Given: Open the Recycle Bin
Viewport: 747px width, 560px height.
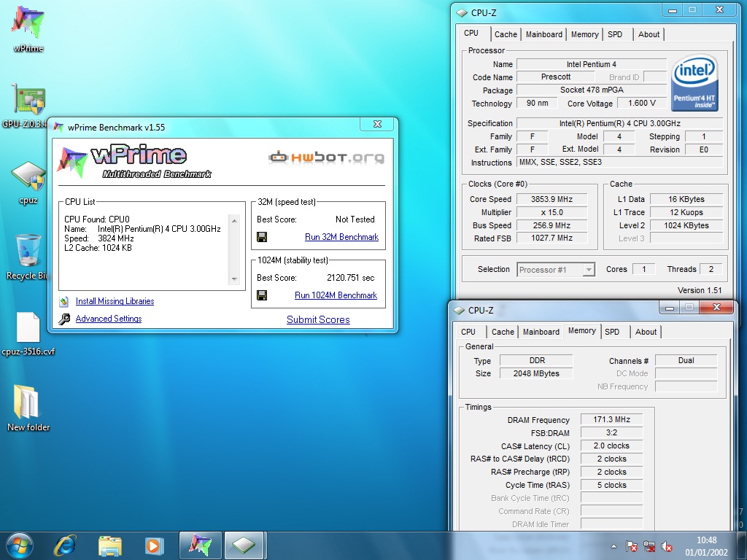Looking at the screenshot, I should coord(28,257).
